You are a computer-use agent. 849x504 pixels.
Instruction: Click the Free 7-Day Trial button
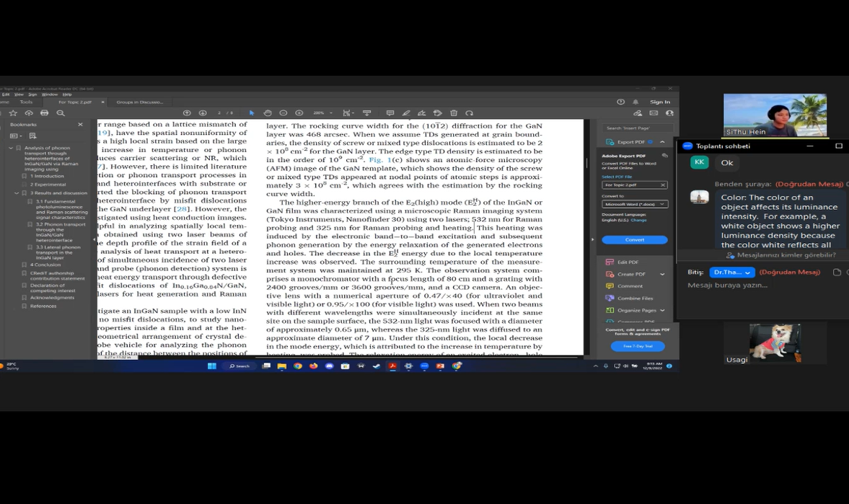pyautogui.click(x=638, y=346)
